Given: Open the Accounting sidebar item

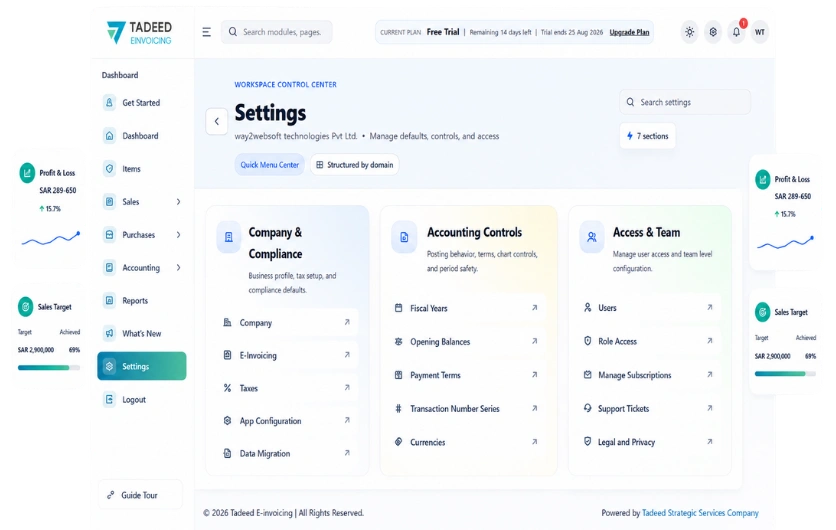Looking at the screenshot, I should point(142,268).
